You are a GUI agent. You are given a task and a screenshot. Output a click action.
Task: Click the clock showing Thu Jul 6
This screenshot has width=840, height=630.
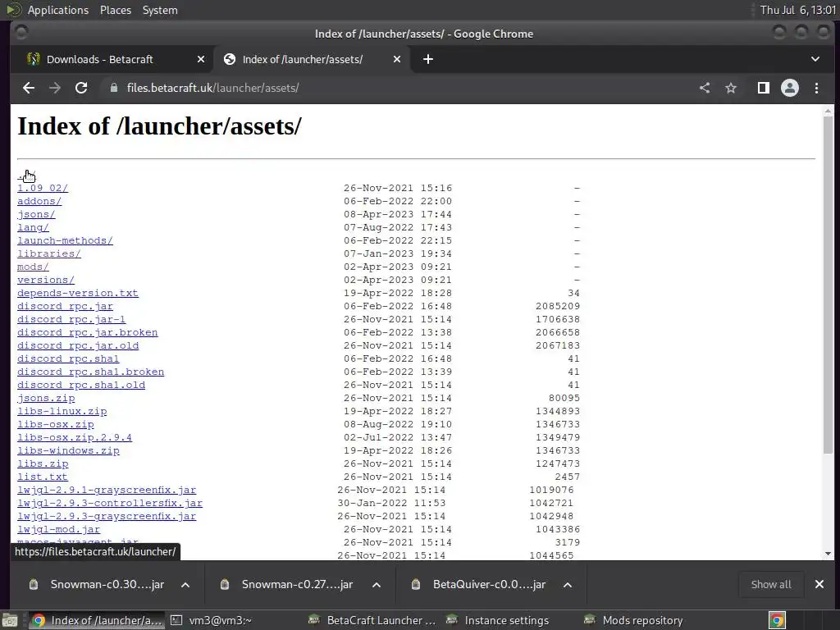click(797, 10)
